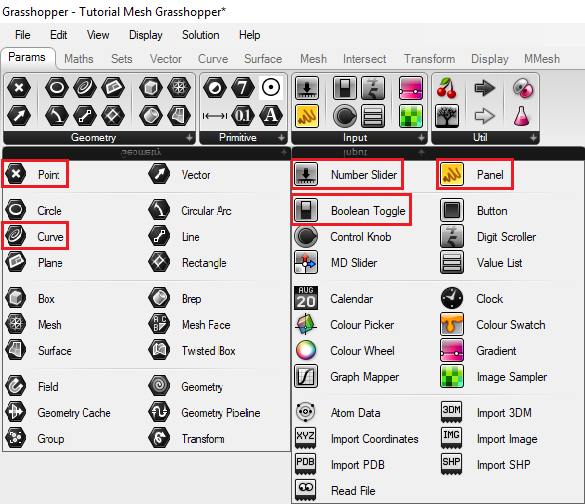Switch to the Mesh tab

pos(313,59)
